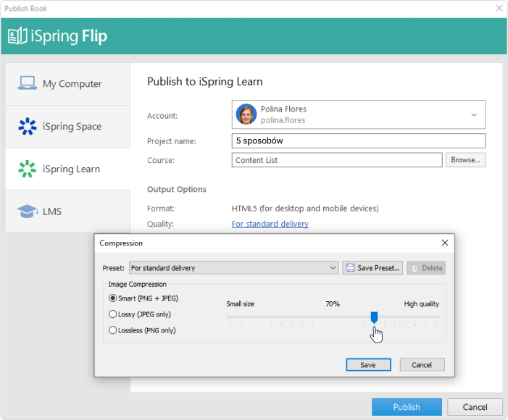
Task: Click the HTML5 format text
Action: pyautogui.click(x=305, y=209)
